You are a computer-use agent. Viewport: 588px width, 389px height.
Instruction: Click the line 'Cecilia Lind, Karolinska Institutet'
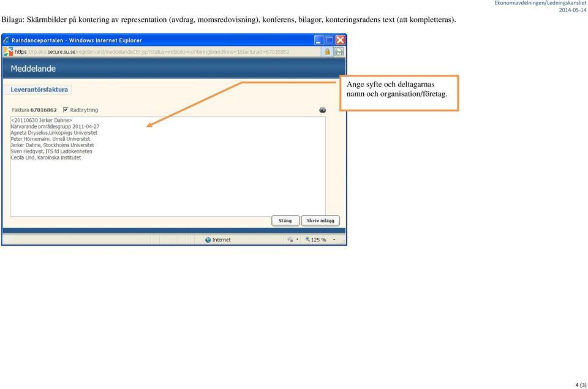click(x=46, y=157)
